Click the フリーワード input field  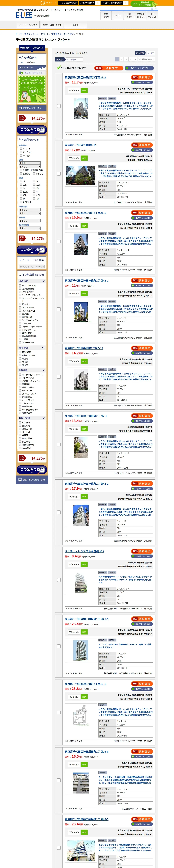(32, 266)
